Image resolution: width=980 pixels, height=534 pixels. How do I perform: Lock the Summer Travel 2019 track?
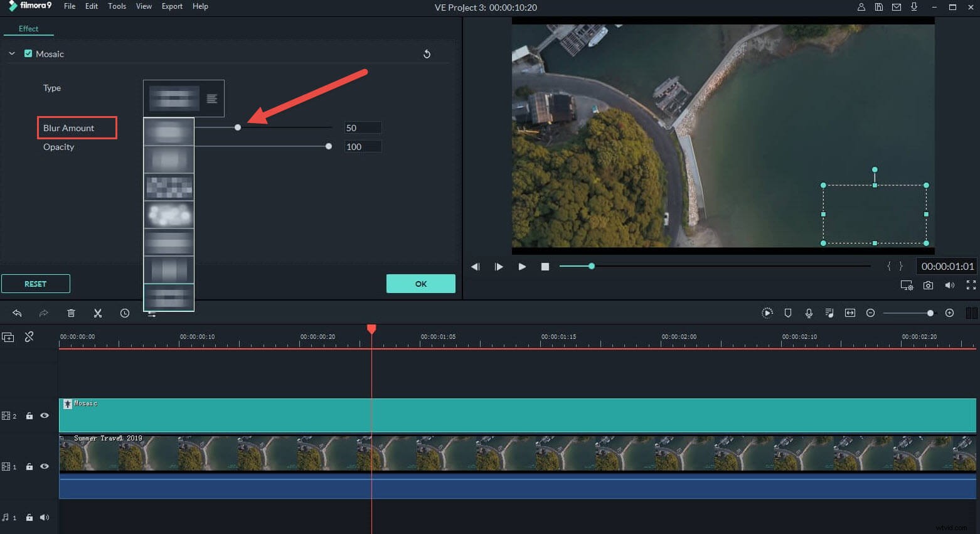click(29, 466)
